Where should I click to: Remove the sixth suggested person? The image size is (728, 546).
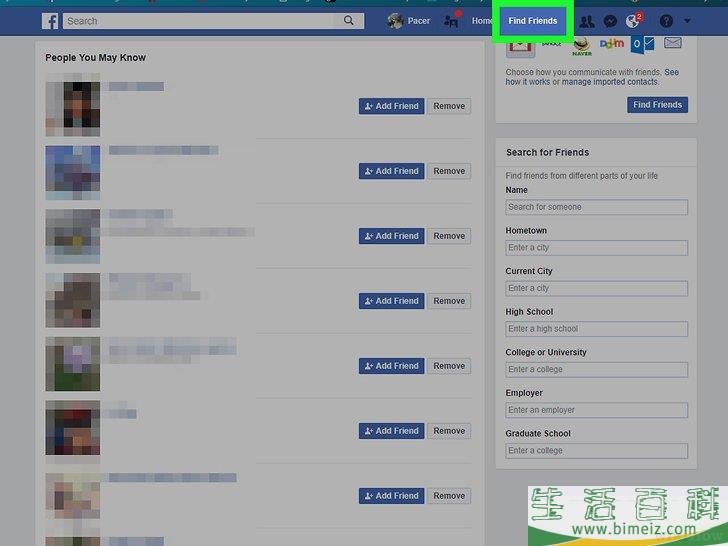coord(449,431)
